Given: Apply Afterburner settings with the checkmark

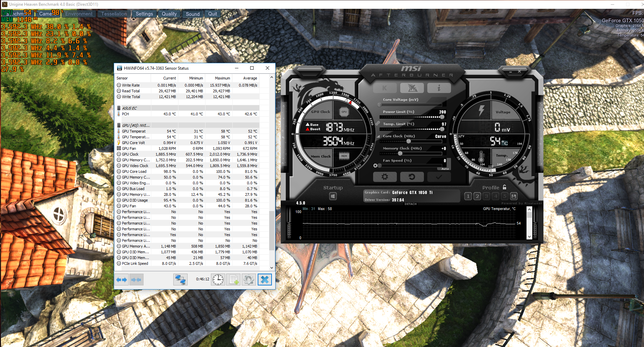Looking at the screenshot, I should [x=439, y=177].
